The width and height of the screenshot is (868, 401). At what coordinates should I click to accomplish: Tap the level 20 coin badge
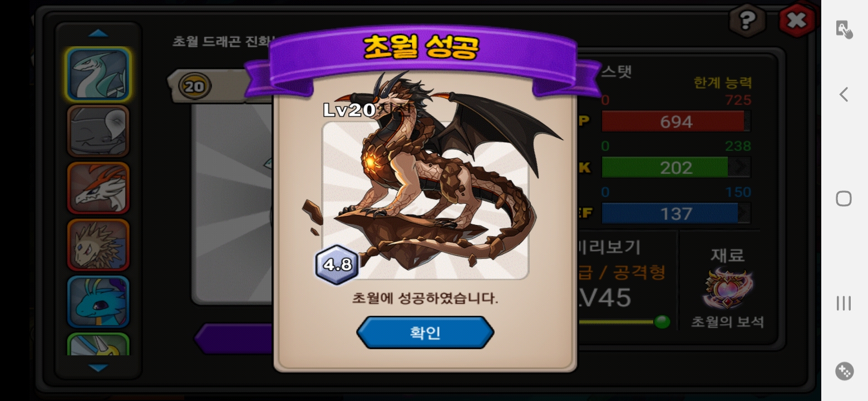point(195,87)
